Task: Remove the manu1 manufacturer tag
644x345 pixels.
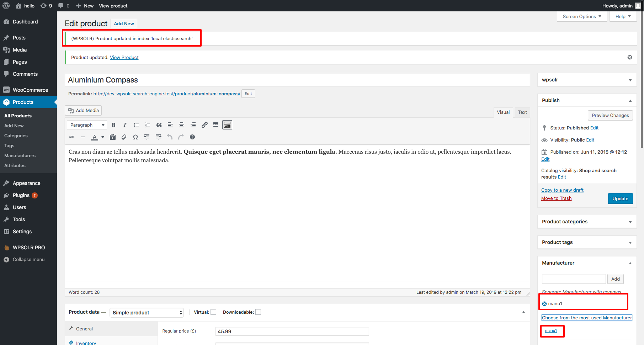Action: [x=544, y=304]
